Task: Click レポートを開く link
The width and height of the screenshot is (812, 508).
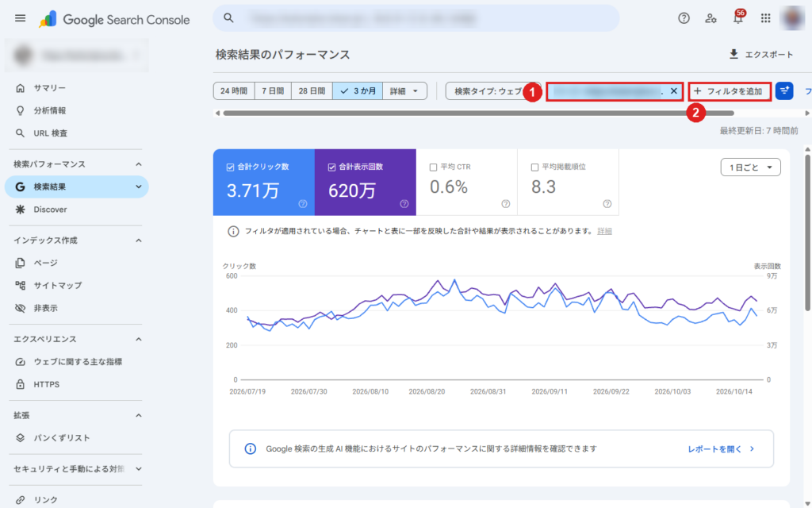Action: click(721, 449)
